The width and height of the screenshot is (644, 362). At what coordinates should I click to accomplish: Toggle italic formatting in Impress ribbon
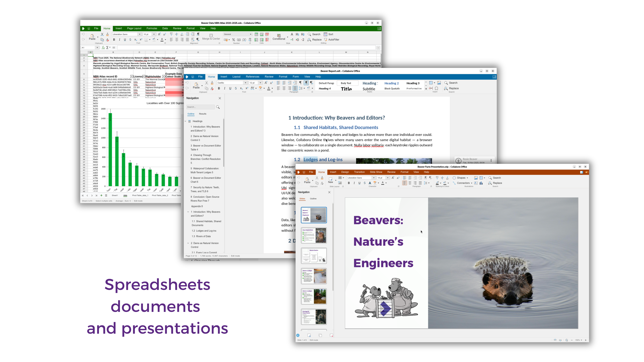(354, 183)
